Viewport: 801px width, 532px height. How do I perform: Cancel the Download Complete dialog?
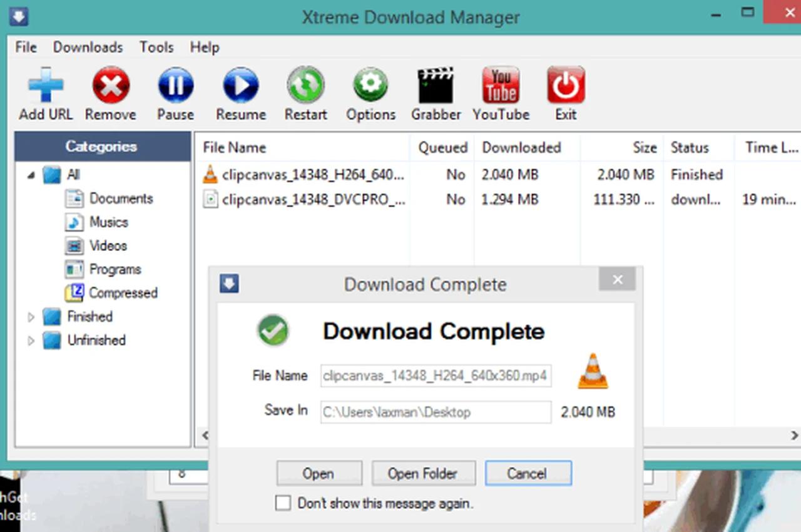coord(528,473)
